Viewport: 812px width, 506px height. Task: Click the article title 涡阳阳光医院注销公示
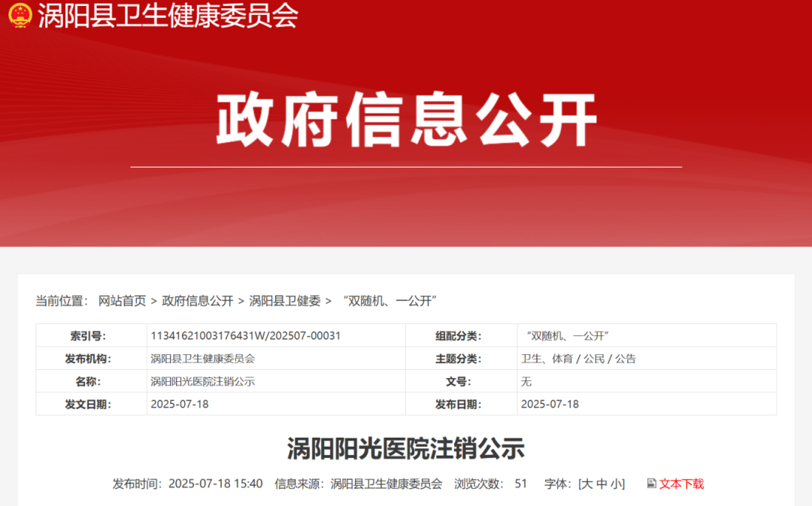click(x=406, y=449)
